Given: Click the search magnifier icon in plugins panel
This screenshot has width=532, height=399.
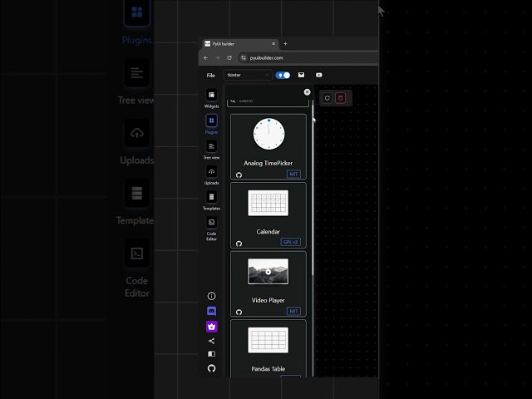Looking at the screenshot, I should (x=233, y=101).
